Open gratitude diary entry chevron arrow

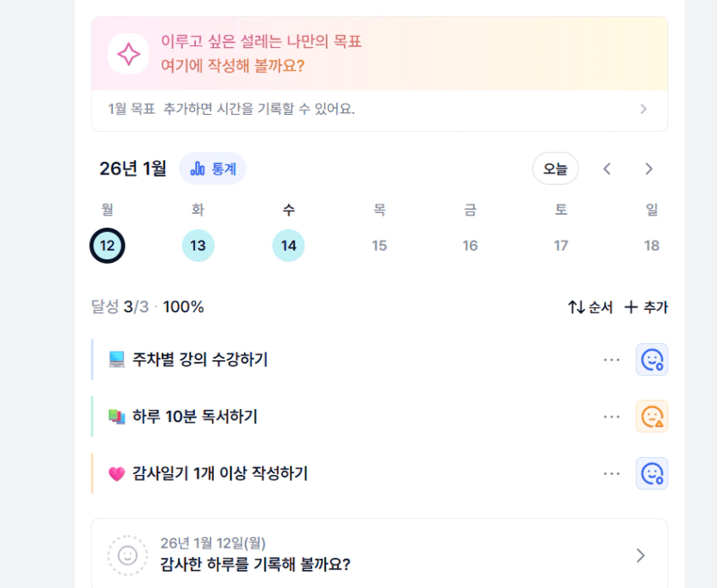(x=641, y=555)
